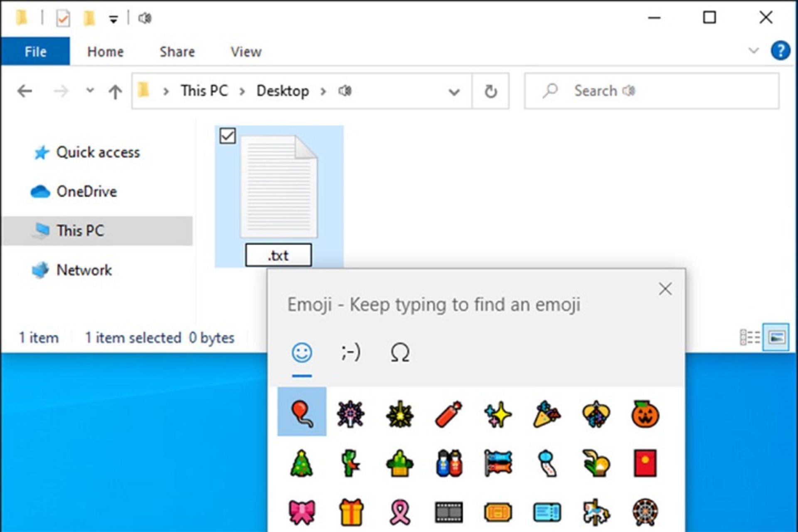Open the Omega symbols tab
This screenshot has height=532, width=798.
point(400,353)
